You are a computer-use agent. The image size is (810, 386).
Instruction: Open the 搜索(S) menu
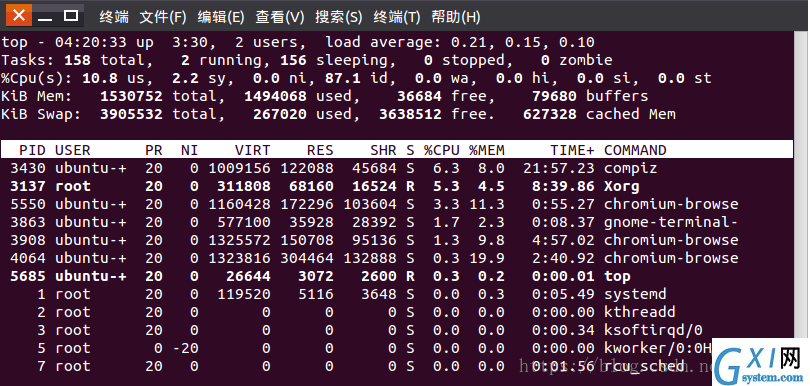click(338, 17)
